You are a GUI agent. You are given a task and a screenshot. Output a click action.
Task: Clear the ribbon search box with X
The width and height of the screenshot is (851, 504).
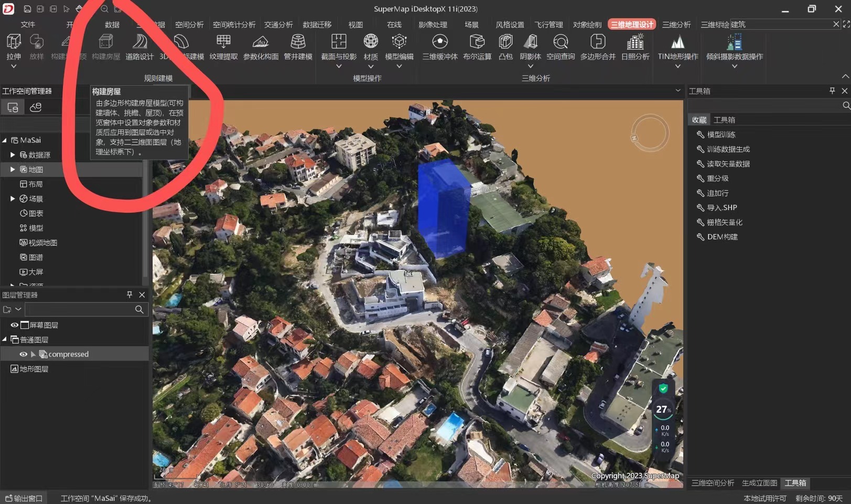point(836,24)
